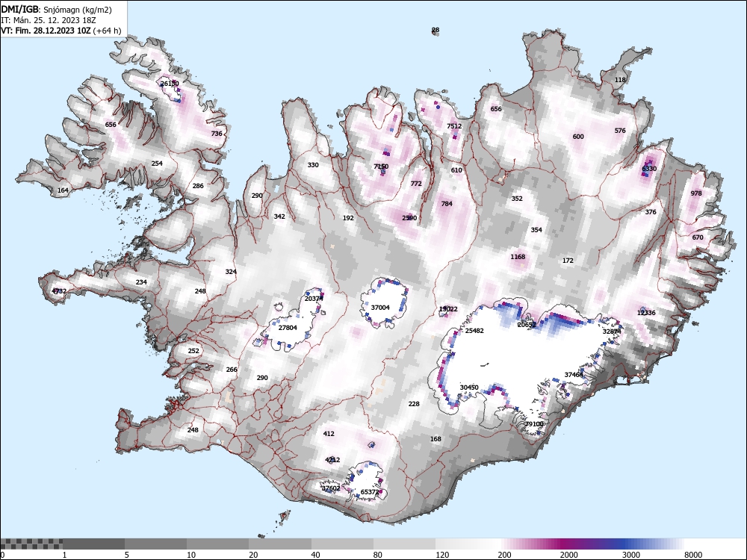The width and height of the screenshot is (747, 560).
Task: Click the legend segment between 80 and 120
Action: coord(404,544)
